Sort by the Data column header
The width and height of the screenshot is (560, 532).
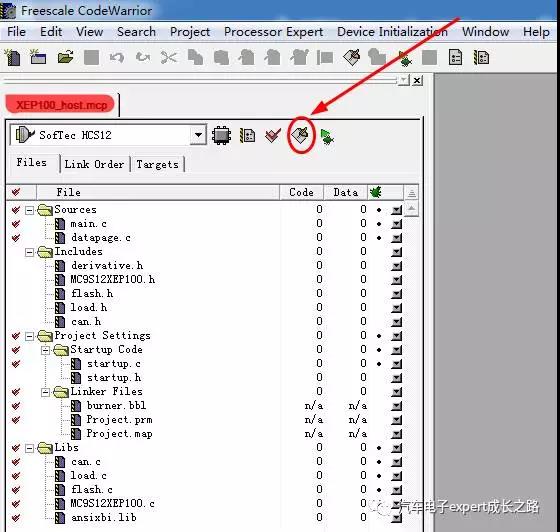coord(346,192)
